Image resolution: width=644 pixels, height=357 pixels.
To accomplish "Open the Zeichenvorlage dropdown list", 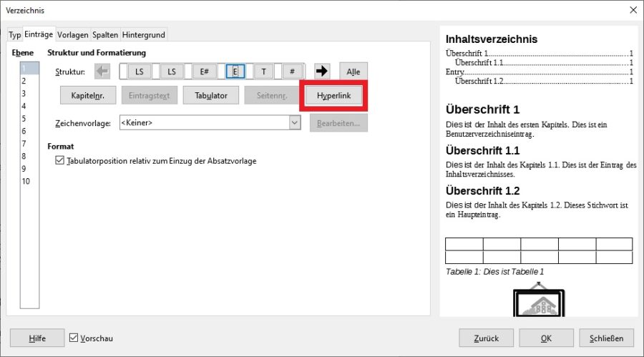I will tap(295, 122).
